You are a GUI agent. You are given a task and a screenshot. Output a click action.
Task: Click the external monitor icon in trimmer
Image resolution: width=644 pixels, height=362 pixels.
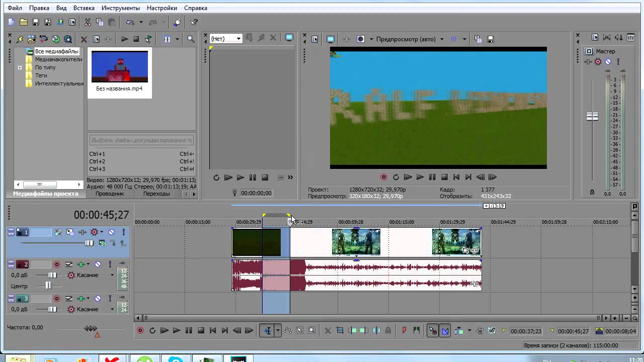point(289,38)
